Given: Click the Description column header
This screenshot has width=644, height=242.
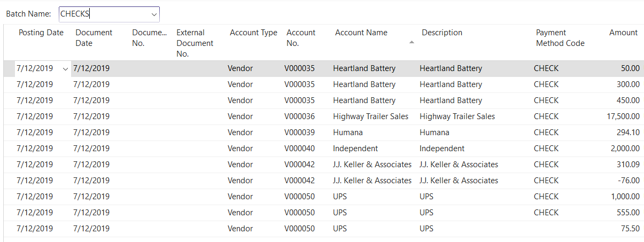Looking at the screenshot, I should click(x=441, y=33).
